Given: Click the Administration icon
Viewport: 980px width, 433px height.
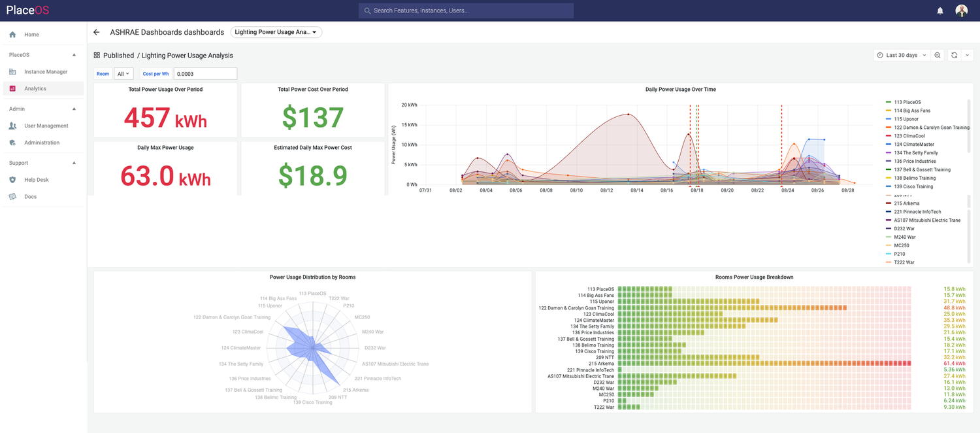Looking at the screenshot, I should 12,143.
